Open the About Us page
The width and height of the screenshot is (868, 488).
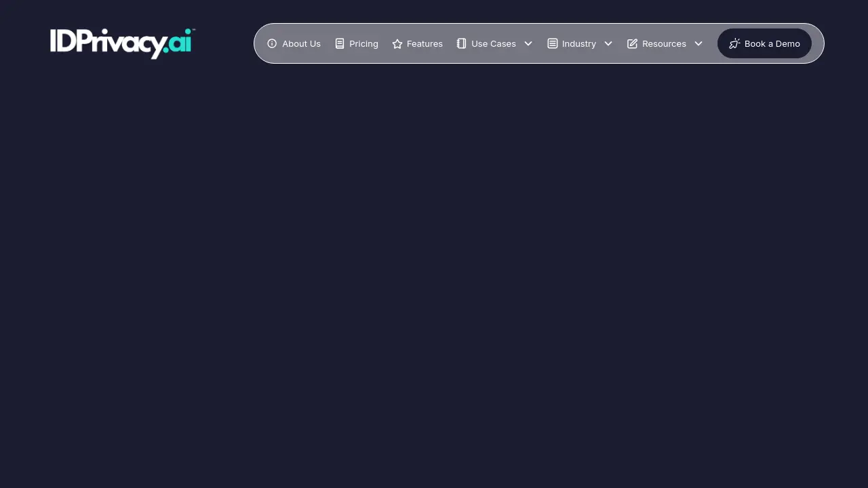click(301, 43)
